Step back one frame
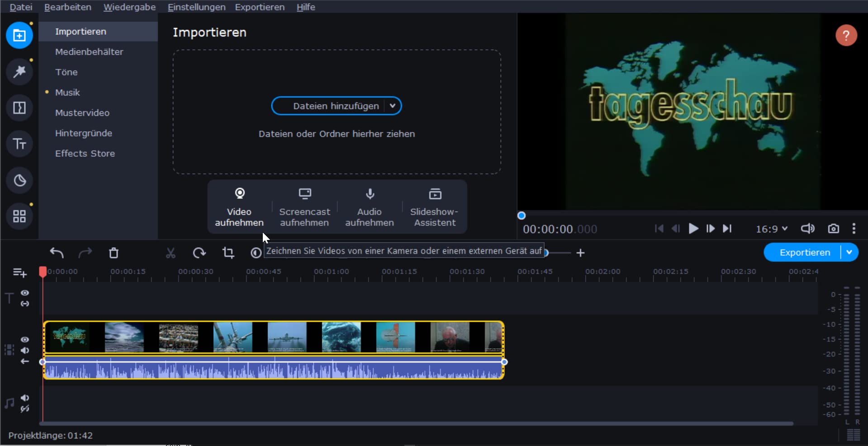This screenshot has width=868, height=446. pos(676,229)
